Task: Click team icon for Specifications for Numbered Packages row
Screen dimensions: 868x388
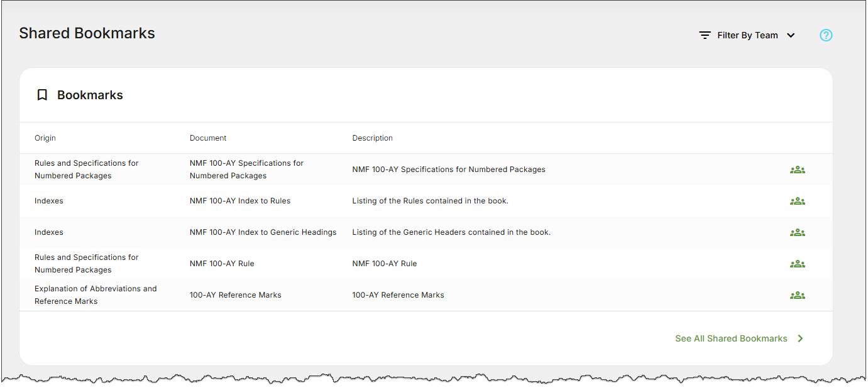Action: tap(797, 170)
